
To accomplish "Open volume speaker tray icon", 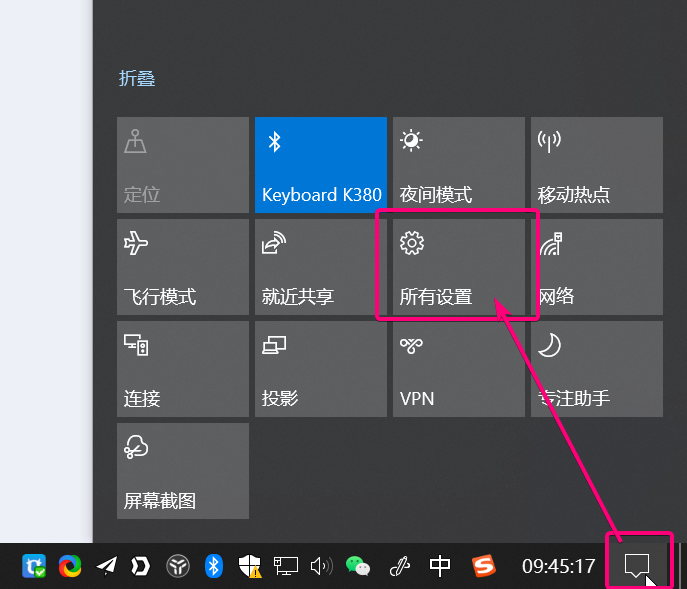I will point(322,566).
